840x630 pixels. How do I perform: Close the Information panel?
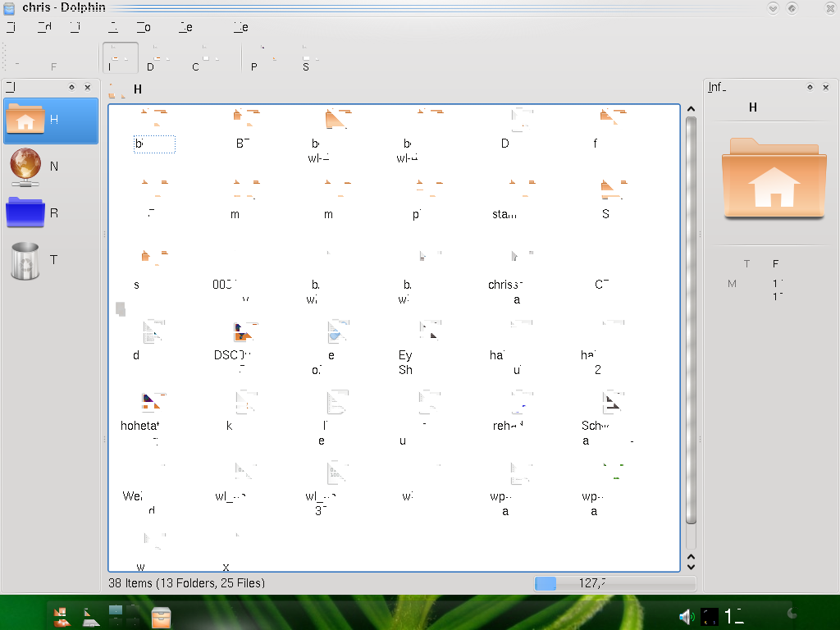[x=825, y=87]
